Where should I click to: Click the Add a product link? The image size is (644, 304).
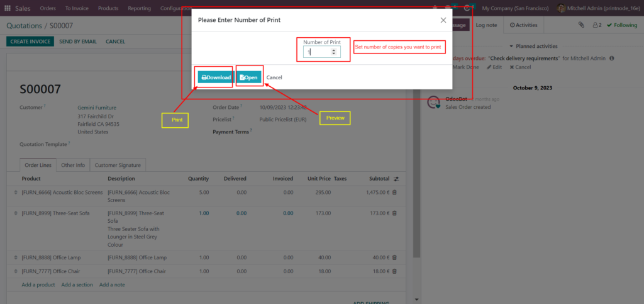click(38, 284)
